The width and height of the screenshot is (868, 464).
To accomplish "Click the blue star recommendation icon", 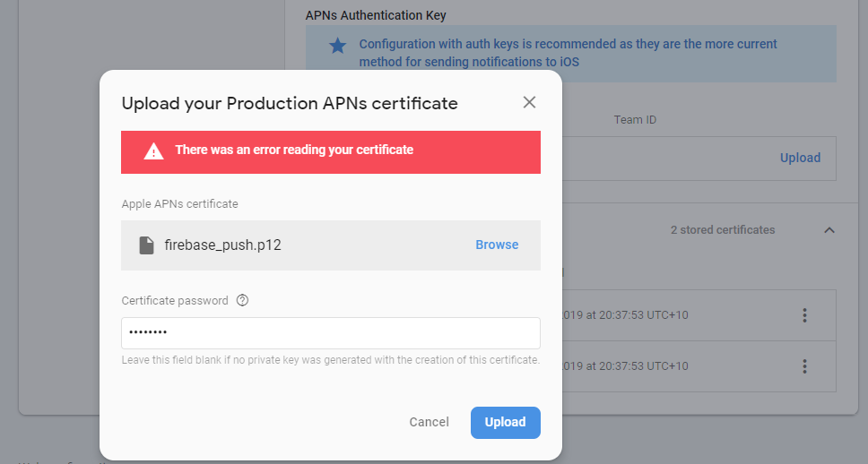I will [337, 46].
